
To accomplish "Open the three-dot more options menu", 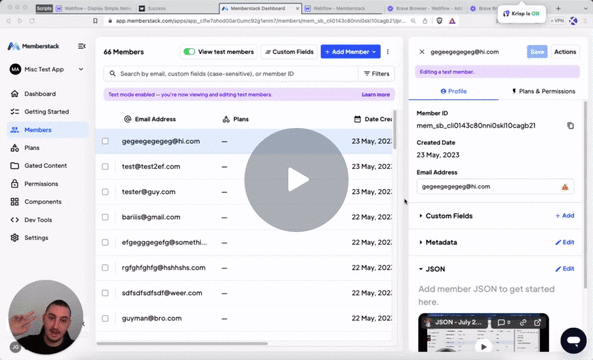I will click(x=388, y=52).
